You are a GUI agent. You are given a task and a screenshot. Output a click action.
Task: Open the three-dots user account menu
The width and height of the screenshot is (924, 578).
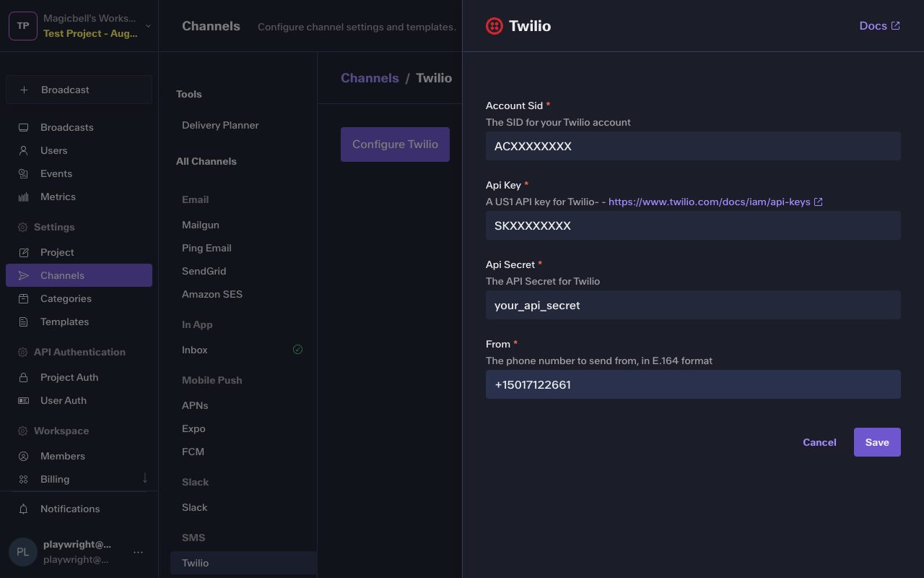click(139, 552)
